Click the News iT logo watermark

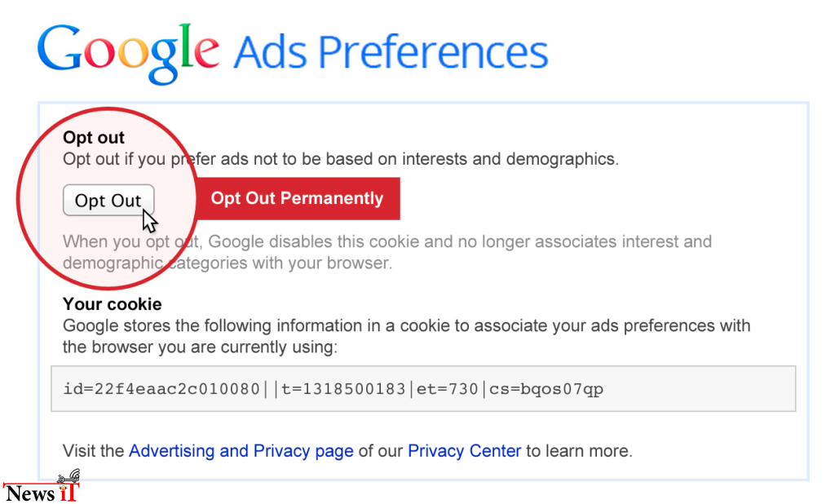tap(42, 487)
